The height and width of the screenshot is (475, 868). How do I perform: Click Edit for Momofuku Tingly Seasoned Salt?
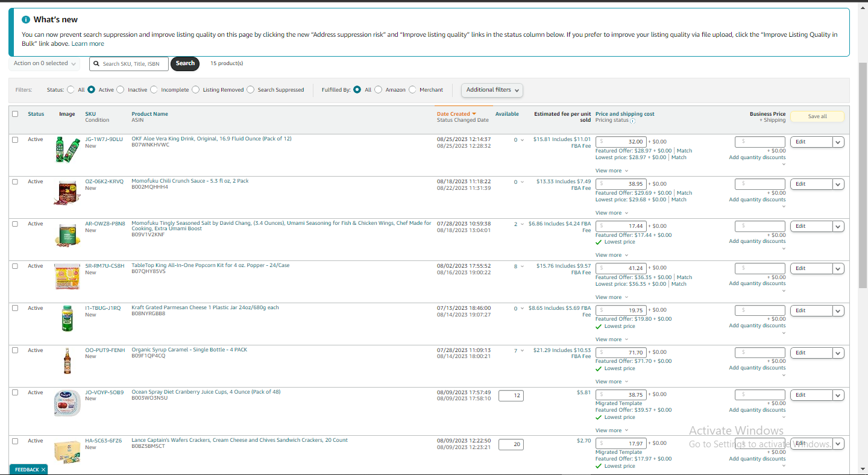pyautogui.click(x=811, y=227)
